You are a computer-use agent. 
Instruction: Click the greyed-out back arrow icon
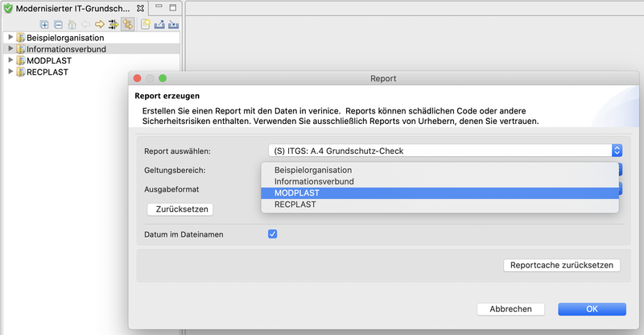pos(86,25)
